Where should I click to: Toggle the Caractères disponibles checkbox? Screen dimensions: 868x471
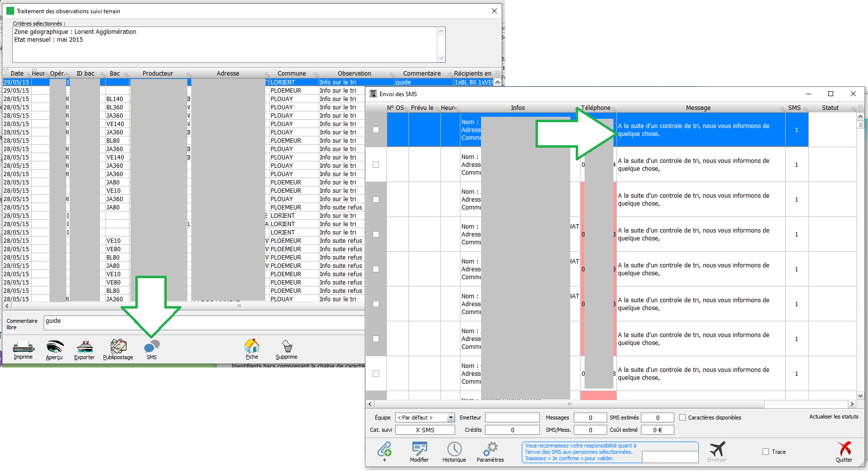pos(682,418)
